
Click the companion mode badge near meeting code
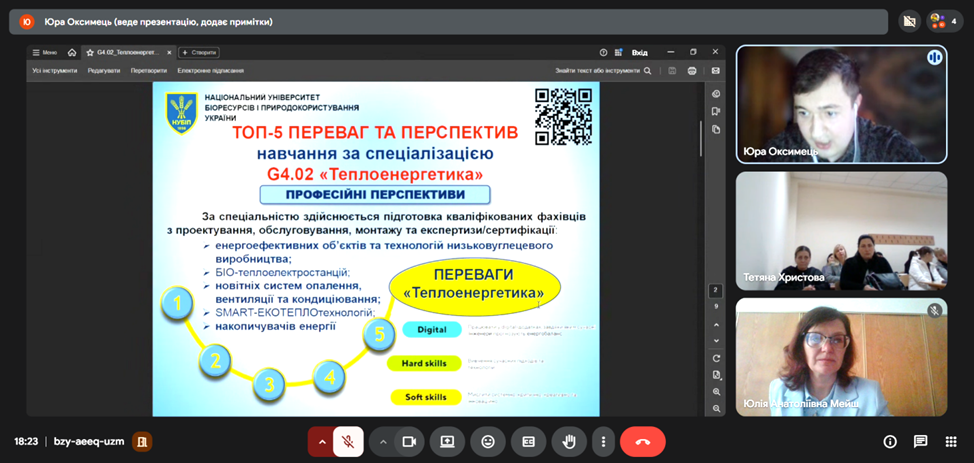coord(143,442)
